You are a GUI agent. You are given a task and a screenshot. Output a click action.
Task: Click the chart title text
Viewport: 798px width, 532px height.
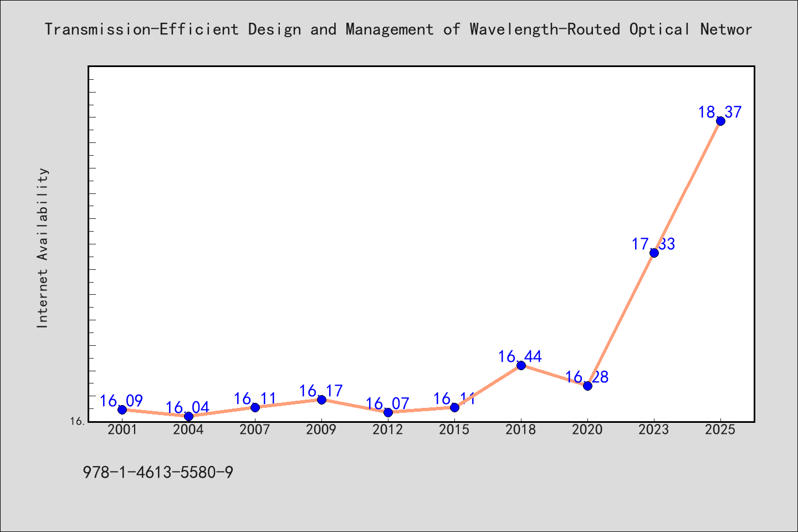(x=398, y=29)
